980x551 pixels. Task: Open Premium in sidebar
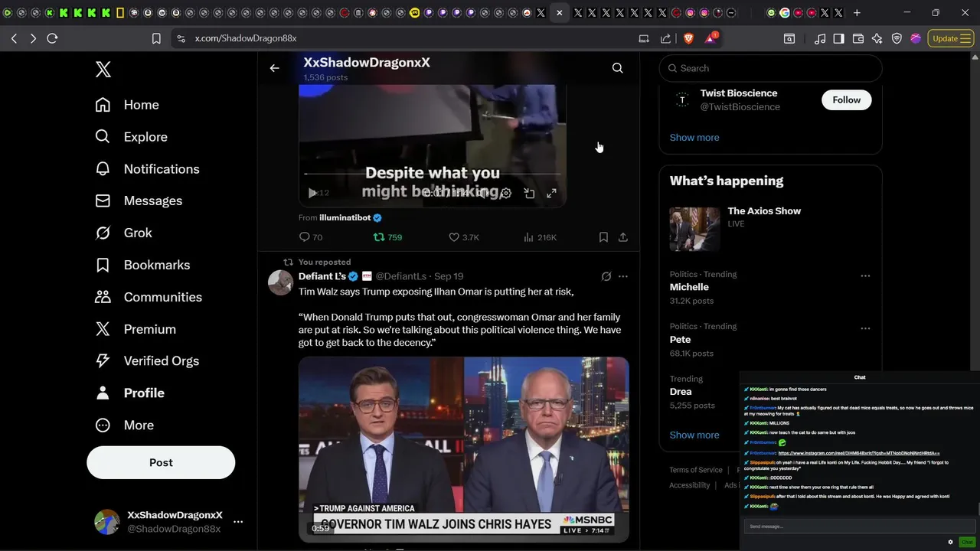[136, 329]
